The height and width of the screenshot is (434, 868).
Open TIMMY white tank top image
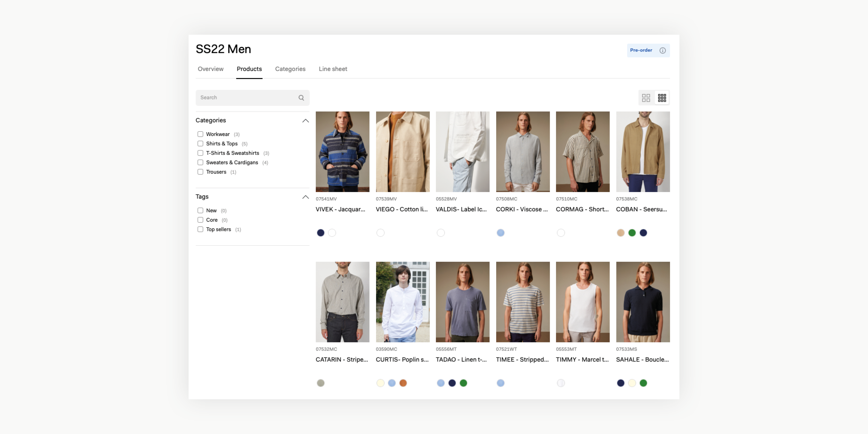(583, 302)
